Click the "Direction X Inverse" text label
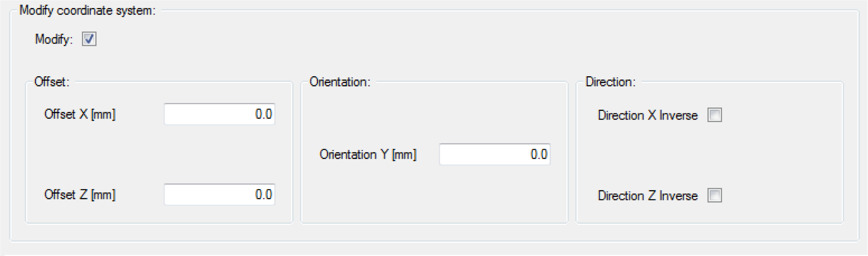The height and width of the screenshot is (256, 868). point(647,115)
